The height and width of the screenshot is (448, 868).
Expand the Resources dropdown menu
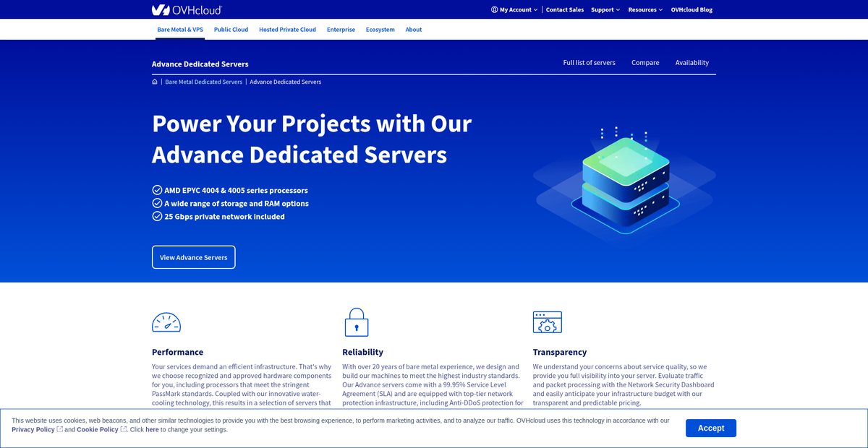(645, 10)
